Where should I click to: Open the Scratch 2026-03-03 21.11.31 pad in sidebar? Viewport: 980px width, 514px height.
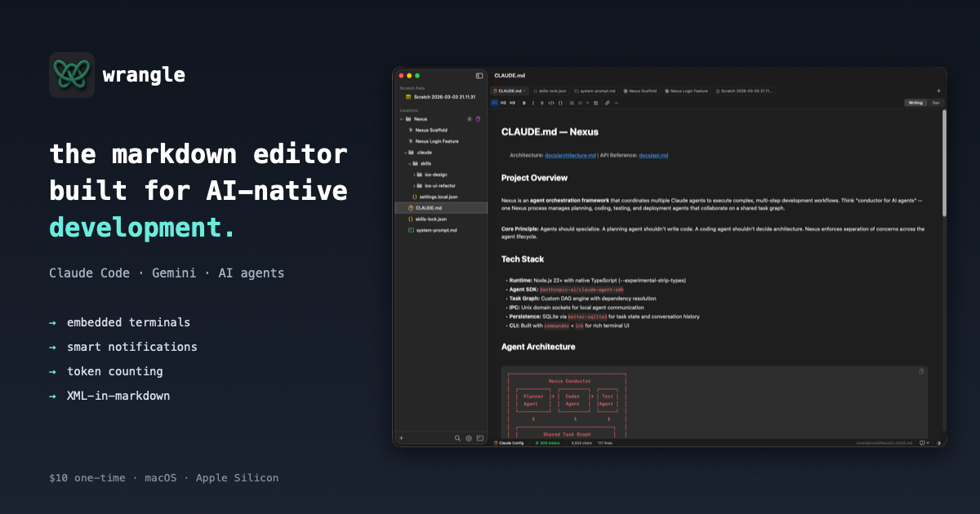(439, 97)
